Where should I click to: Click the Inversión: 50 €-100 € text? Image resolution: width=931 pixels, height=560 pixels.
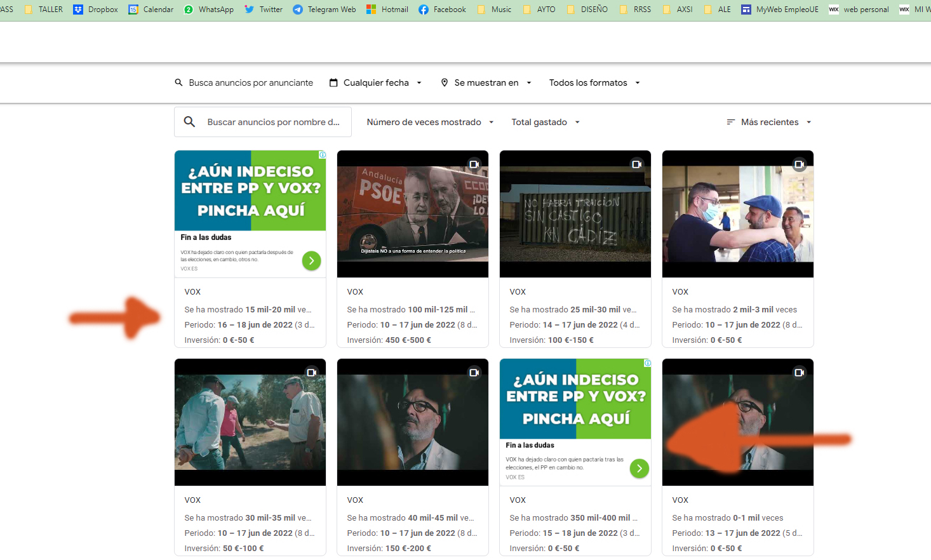[224, 549]
